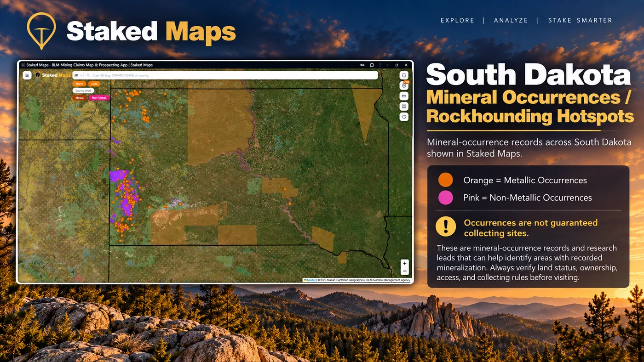Open the SD state selector dropdown

[x=78, y=75]
